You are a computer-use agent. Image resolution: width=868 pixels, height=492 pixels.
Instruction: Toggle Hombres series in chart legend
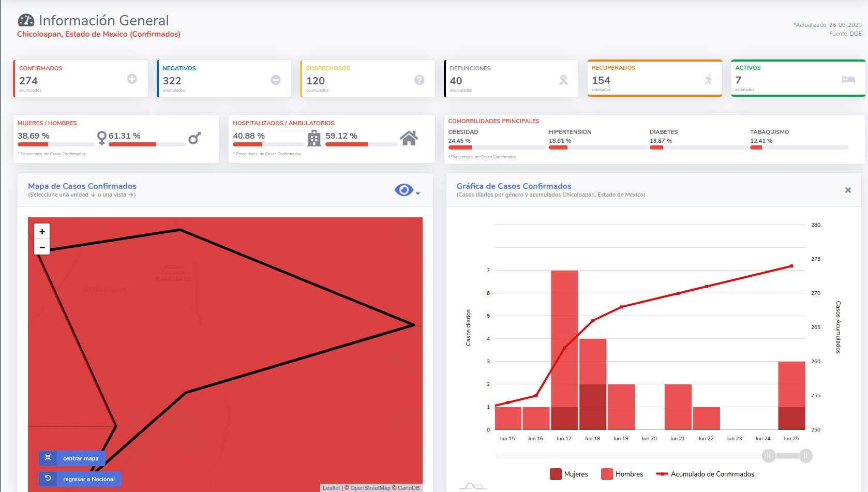(x=622, y=474)
